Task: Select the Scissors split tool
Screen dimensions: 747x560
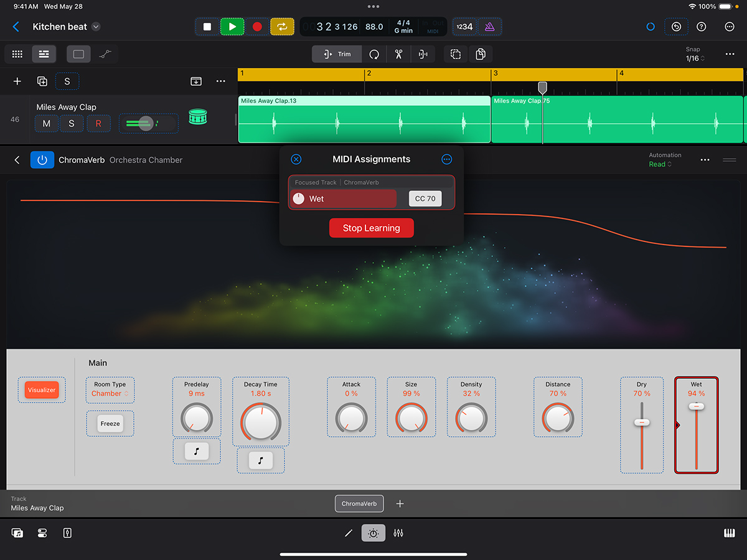Action: tap(398, 54)
